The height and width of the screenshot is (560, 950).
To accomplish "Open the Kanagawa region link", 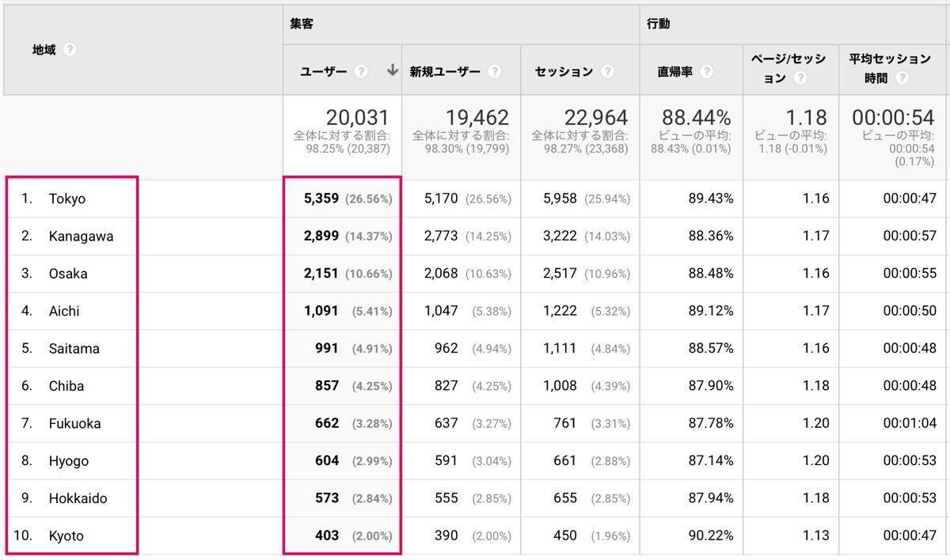I will (81, 236).
